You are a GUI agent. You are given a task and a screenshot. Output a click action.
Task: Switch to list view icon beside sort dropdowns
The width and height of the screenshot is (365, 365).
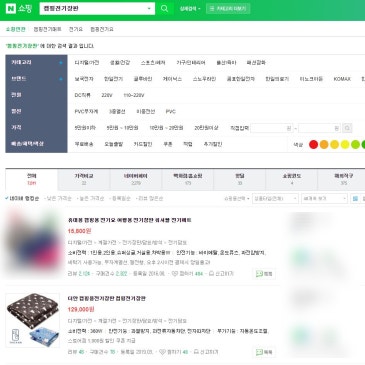tap(355, 199)
